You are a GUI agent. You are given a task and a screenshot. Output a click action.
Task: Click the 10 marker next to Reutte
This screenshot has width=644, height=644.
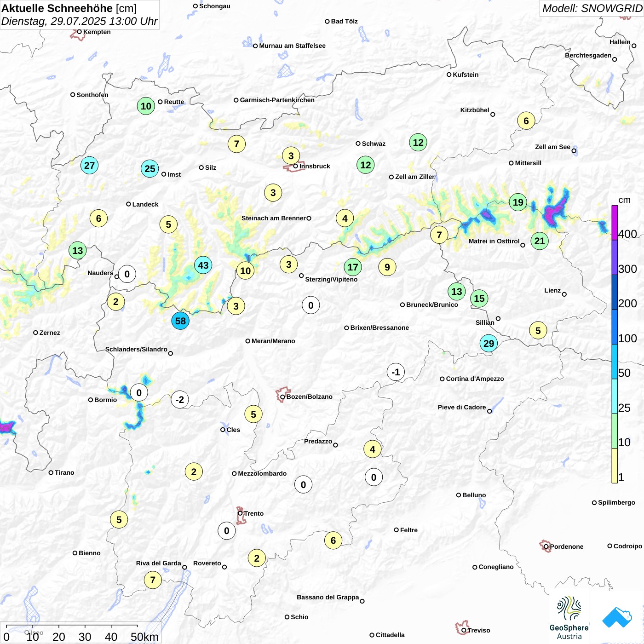(146, 106)
